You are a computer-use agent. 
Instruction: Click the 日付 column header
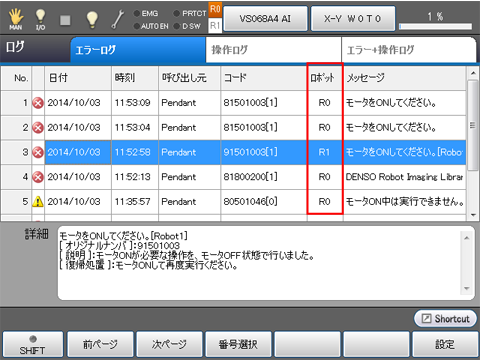(78, 78)
